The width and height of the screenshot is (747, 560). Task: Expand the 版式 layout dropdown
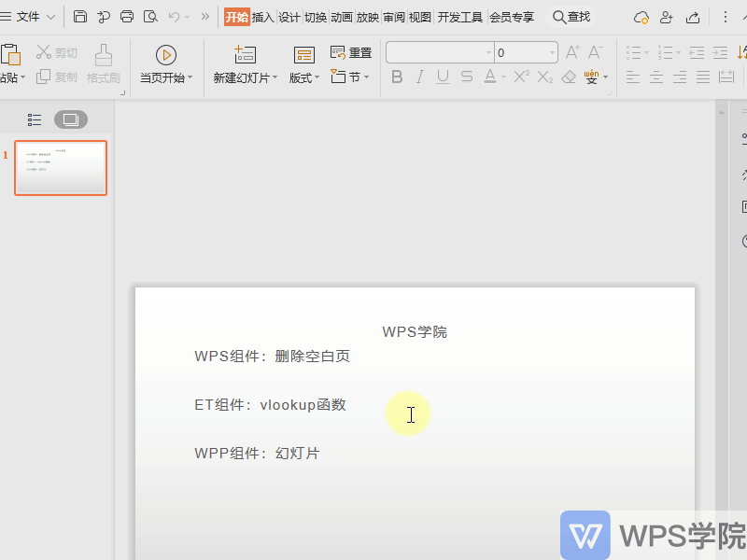(x=304, y=78)
